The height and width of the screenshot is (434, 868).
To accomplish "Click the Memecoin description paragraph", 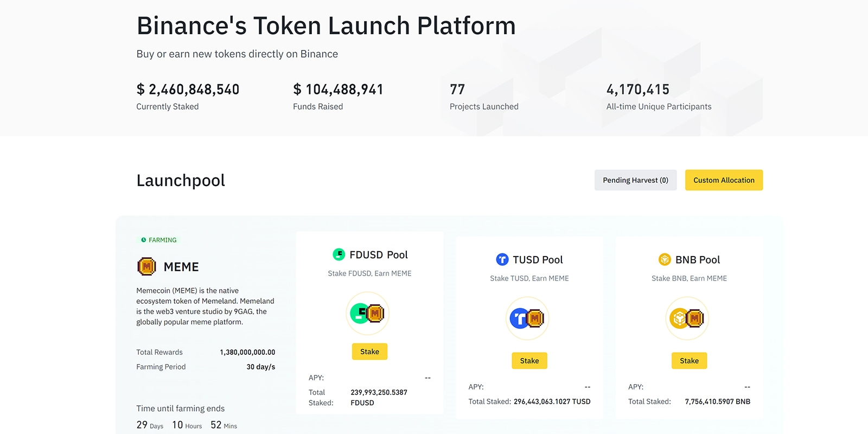I will [x=206, y=306].
